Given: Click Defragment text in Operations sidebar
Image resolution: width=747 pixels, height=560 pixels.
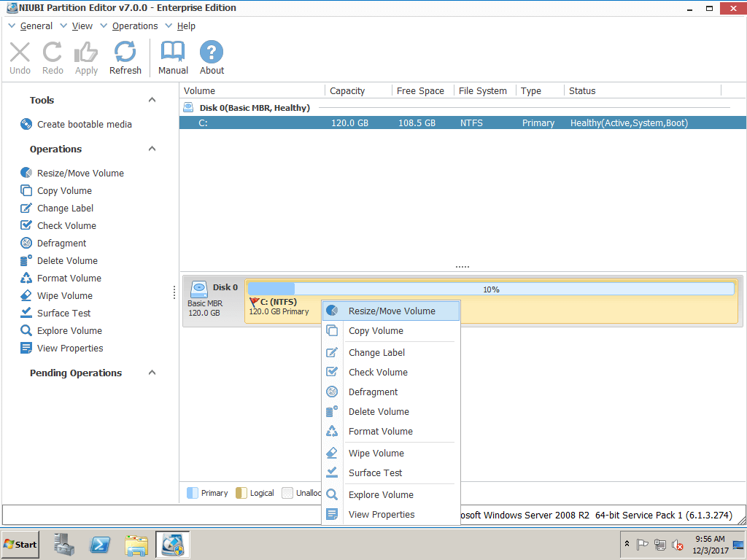Looking at the screenshot, I should pyautogui.click(x=61, y=244).
